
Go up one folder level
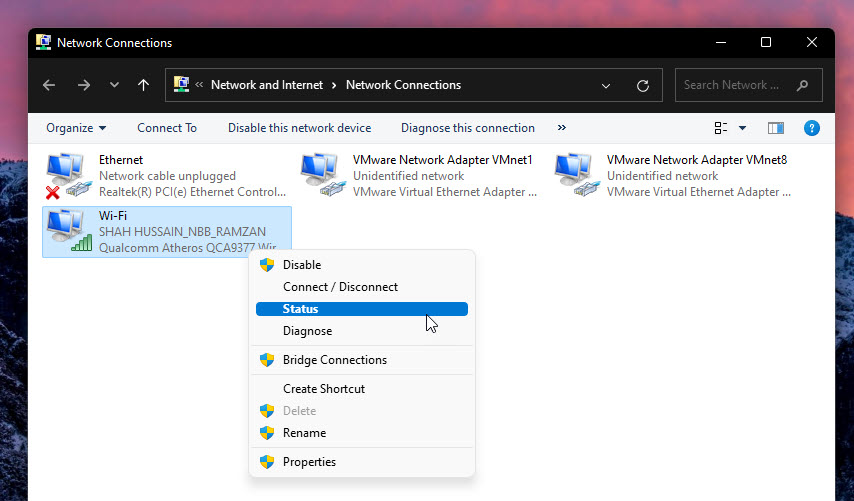click(x=143, y=85)
